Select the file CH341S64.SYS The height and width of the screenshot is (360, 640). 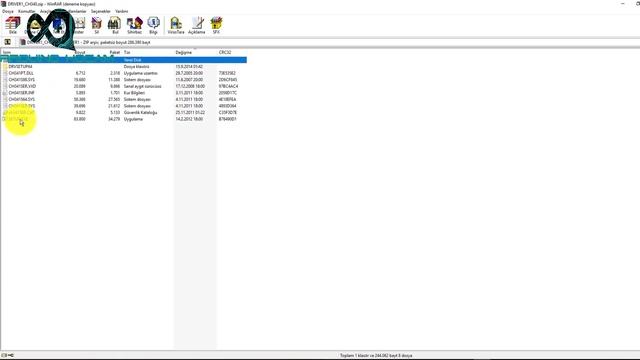pyautogui.click(x=22, y=99)
